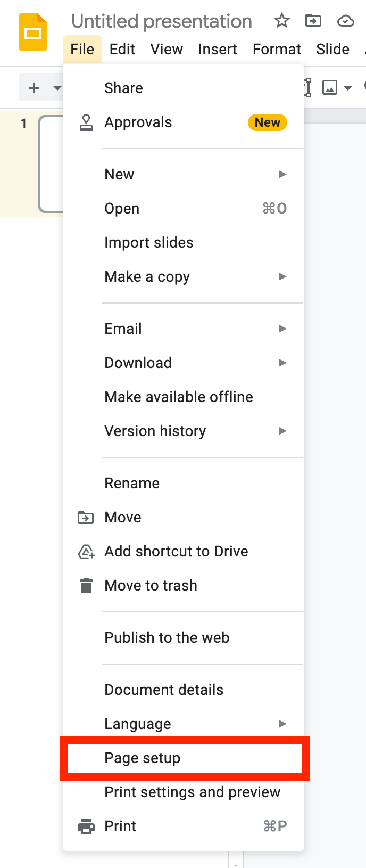Open the insert image dropdown arrow
Image resolution: width=366 pixels, height=868 pixels.
(x=348, y=88)
